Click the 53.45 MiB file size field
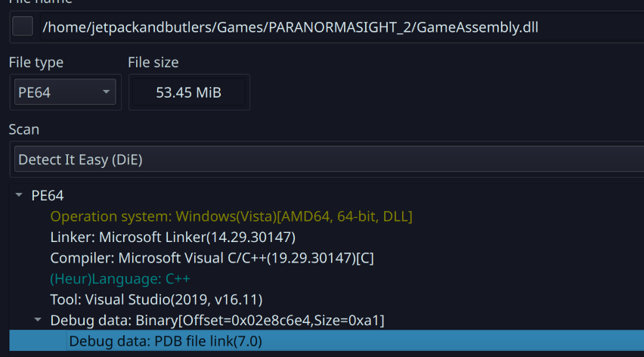 click(x=189, y=93)
